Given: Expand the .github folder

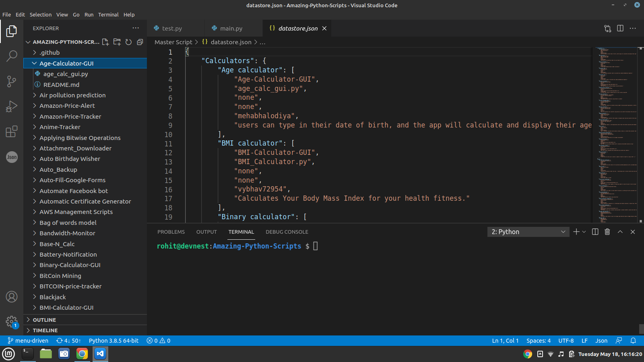Looking at the screenshot, I should (85, 52).
